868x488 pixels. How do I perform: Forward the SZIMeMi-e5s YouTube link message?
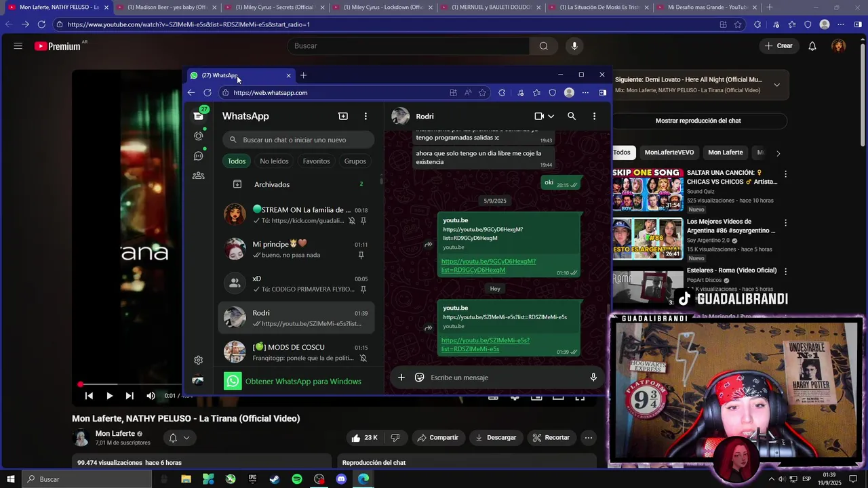pyautogui.click(x=428, y=328)
